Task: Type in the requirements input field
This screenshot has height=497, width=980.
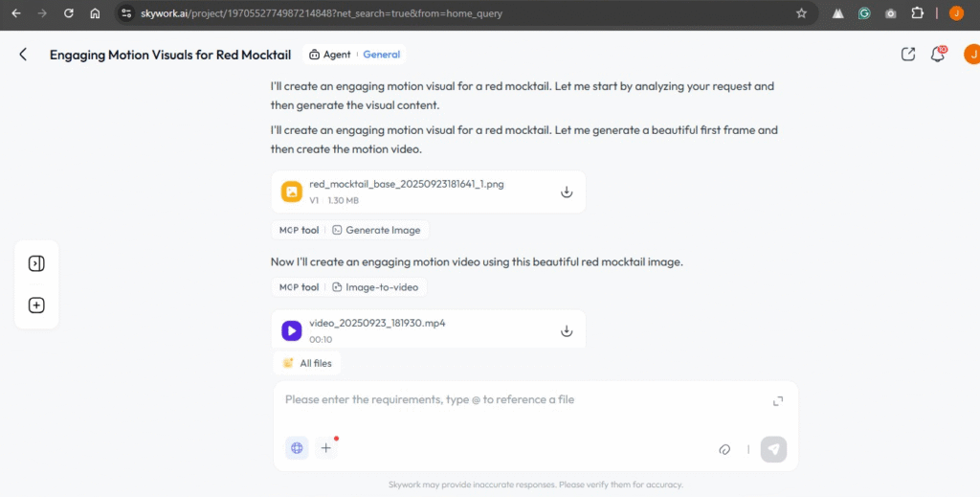Action: [x=517, y=400]
